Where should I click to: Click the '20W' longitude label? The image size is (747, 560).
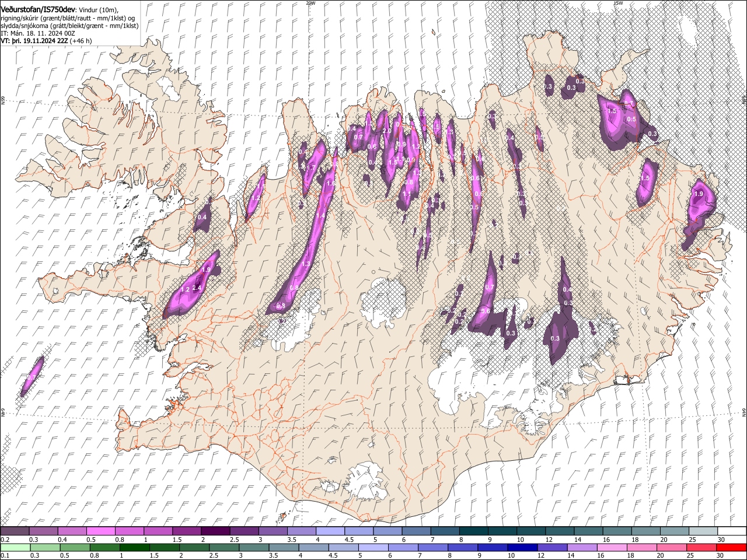(x=310, y=3)
